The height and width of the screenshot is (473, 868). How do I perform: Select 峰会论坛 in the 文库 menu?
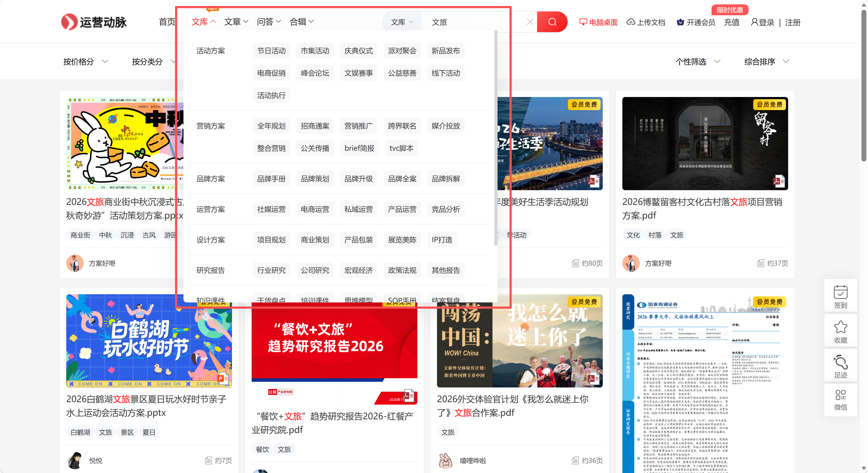pyautogui.click(x=315, y=73)
